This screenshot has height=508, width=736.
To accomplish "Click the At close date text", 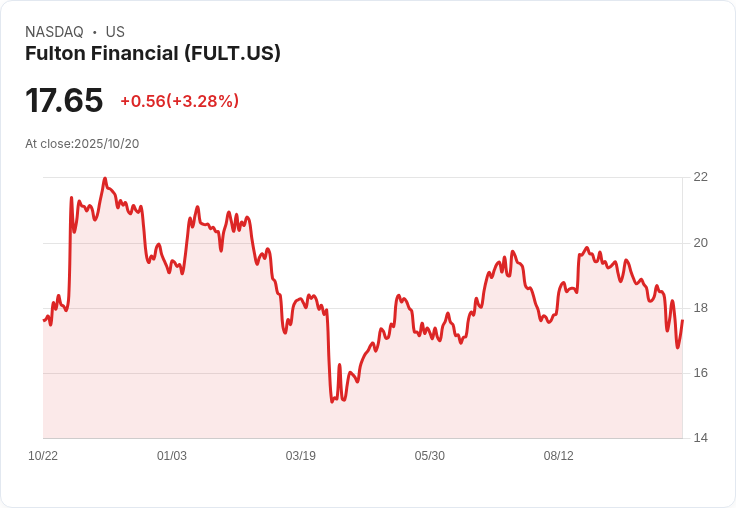I will [x=82, y=144].
